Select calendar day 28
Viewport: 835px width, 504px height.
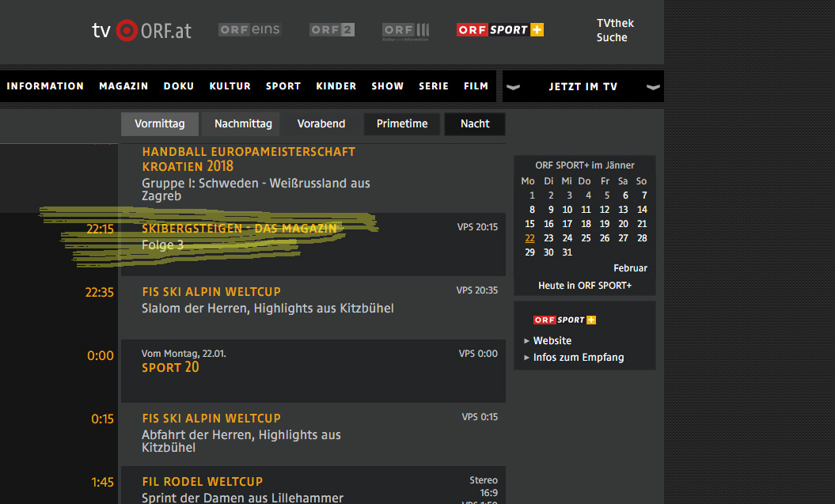[642, 238]
